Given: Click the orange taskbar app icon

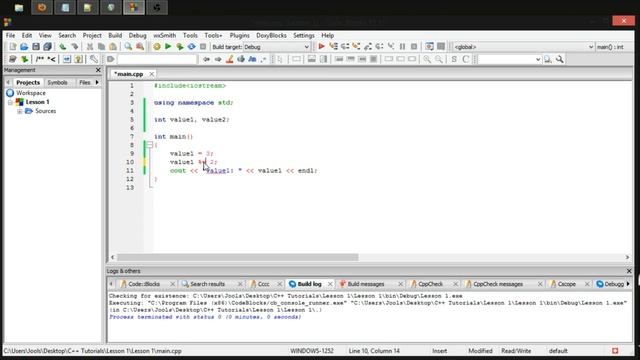Looking at the screenshot, I should pos(42,7).
